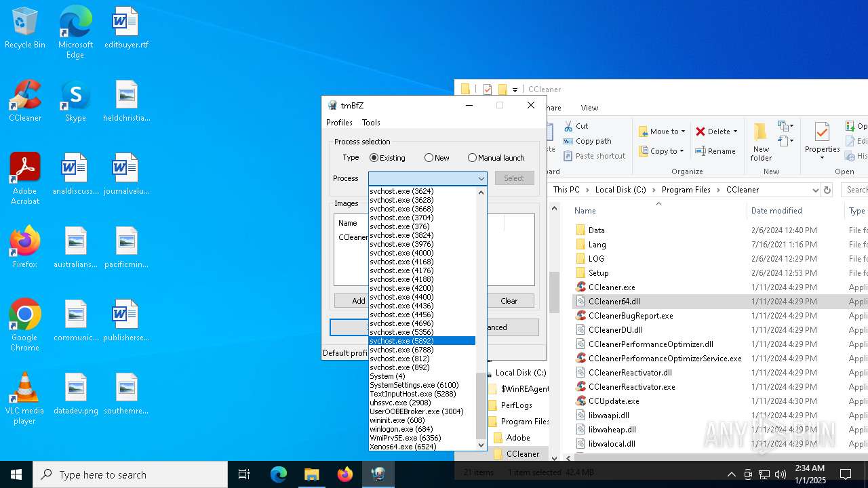Open Google Chrome desktop shortcut
This screenshot has width=868, height=488.
[x=24, y=325]
